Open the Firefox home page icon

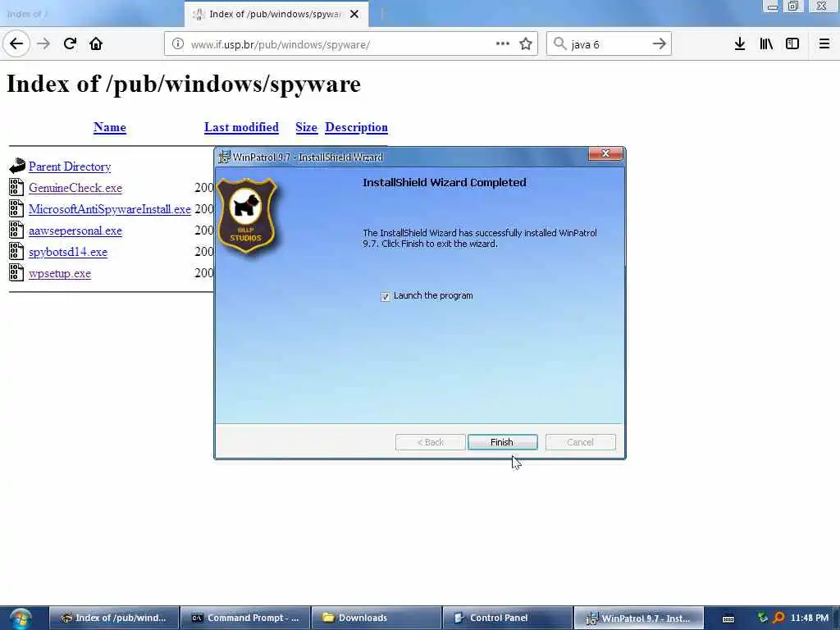coord(96,44)
